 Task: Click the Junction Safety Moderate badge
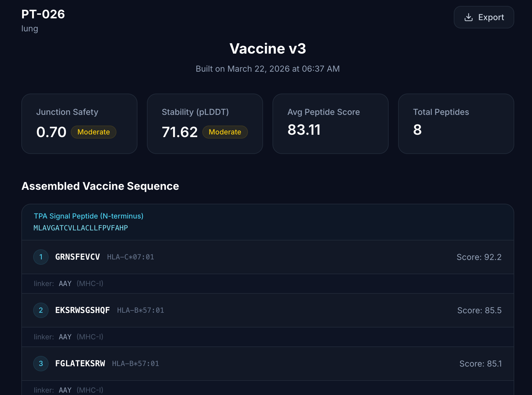(94, 132)
